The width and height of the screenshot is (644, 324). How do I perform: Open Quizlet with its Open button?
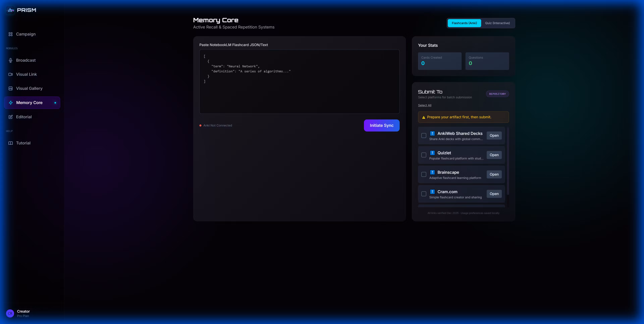(494, 155)
